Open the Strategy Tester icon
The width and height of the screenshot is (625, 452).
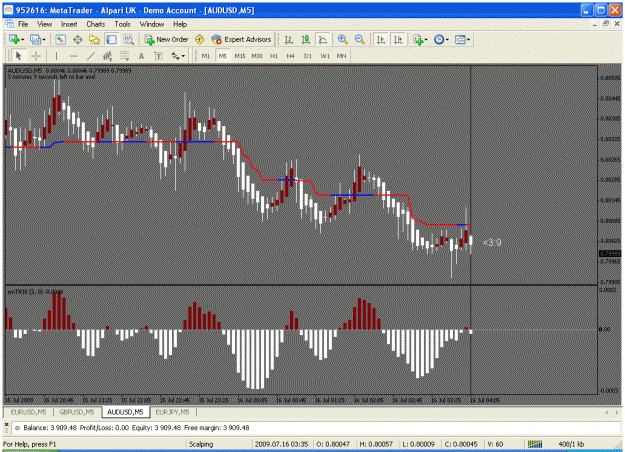tap(128, 39)
